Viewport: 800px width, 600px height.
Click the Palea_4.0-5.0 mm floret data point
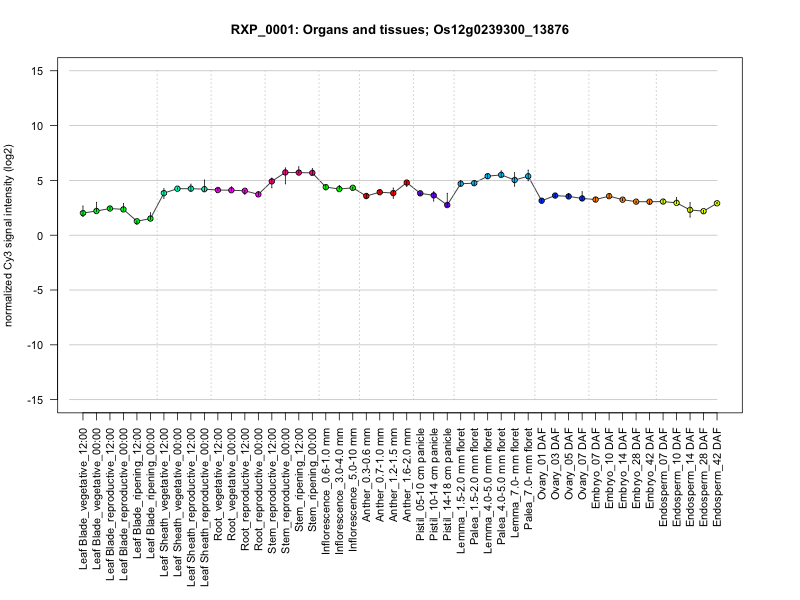tap(501, 175)
